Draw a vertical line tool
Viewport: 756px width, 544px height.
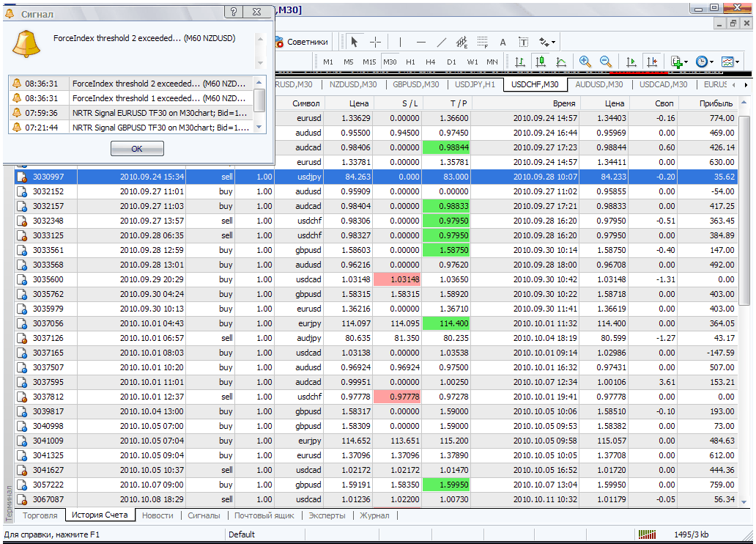[400, 43]
